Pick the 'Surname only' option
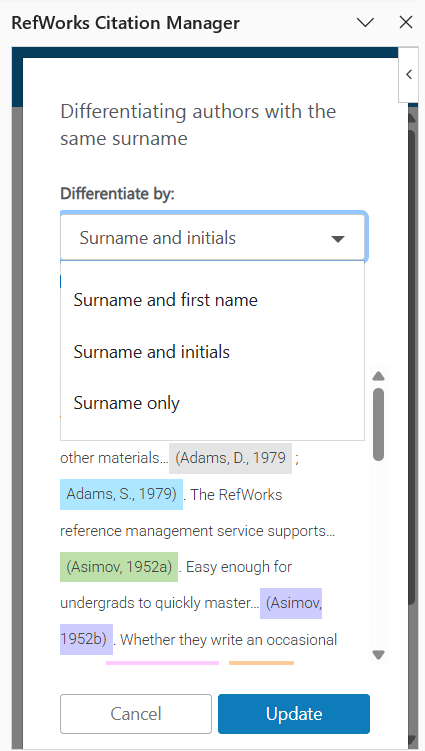Screen dimensions: 425x751 point(212,403)
